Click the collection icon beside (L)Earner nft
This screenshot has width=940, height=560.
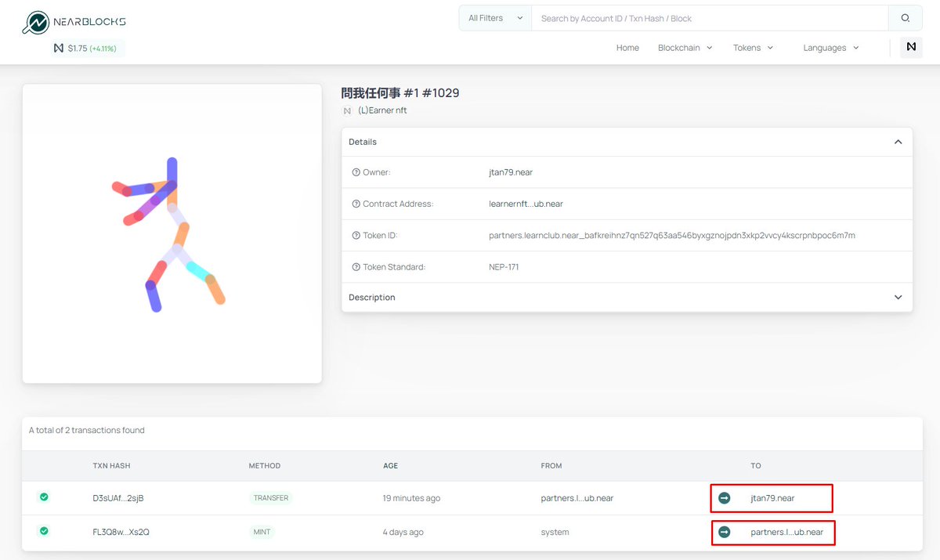(x=347, y=110)
